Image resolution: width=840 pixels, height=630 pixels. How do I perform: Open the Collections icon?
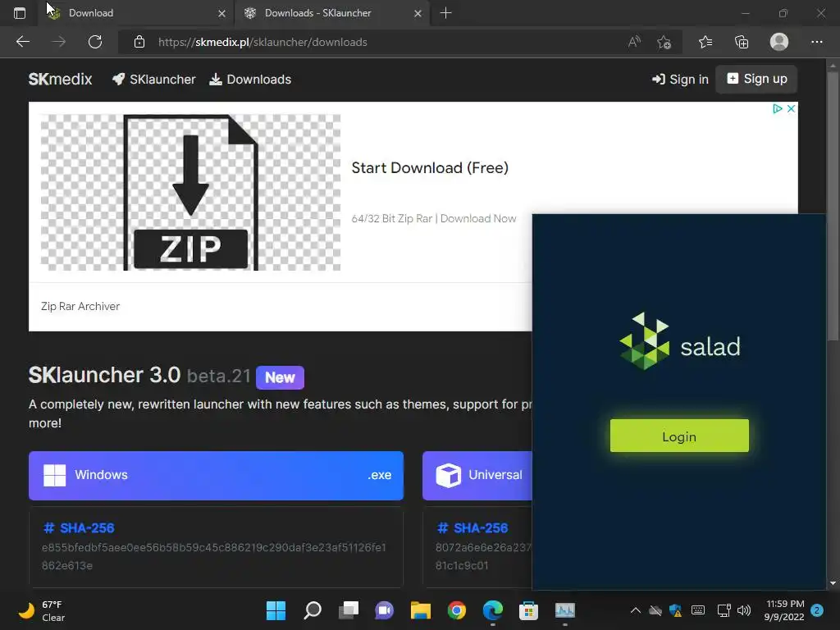[x=742, y=42]
